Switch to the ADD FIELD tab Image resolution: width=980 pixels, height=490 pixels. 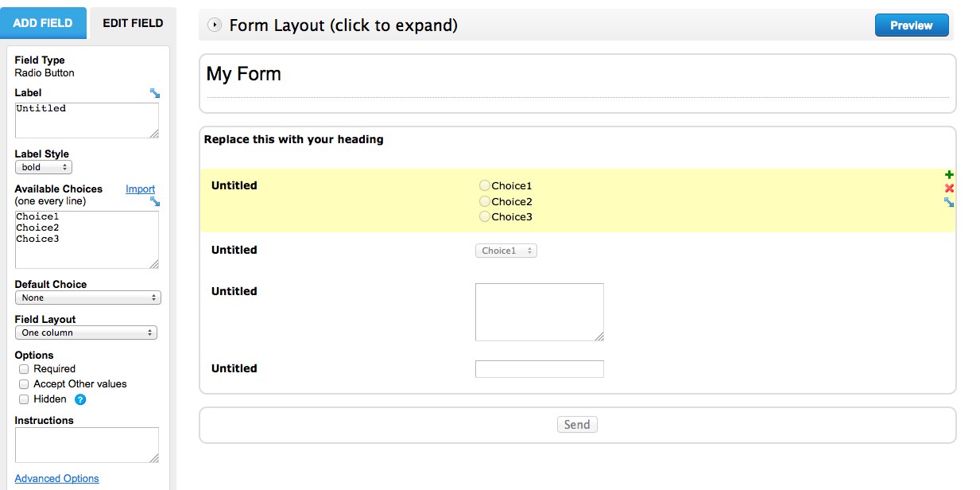tap(43, 22)
